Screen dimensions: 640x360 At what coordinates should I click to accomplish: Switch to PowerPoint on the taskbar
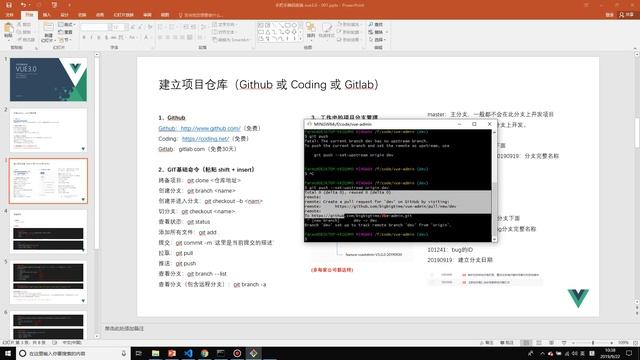click(172, 353)
